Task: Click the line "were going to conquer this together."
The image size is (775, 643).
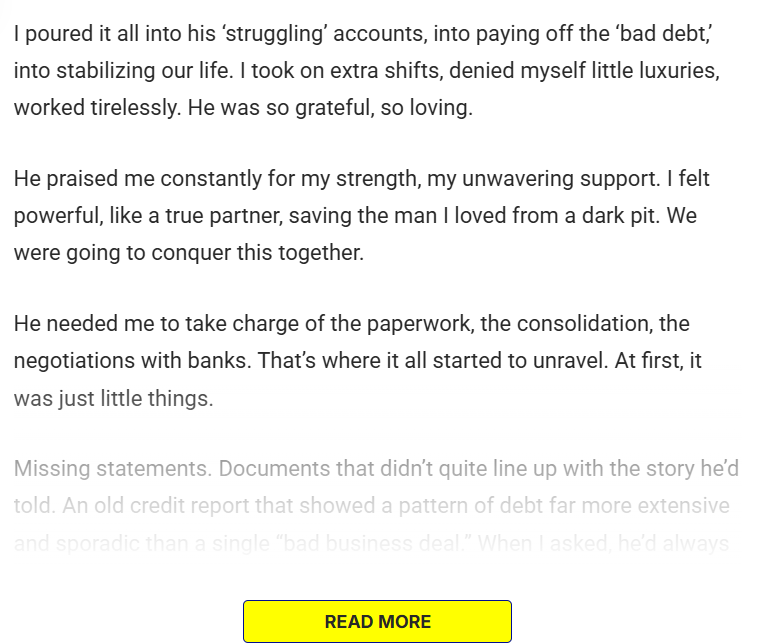Action: (188, 252)
